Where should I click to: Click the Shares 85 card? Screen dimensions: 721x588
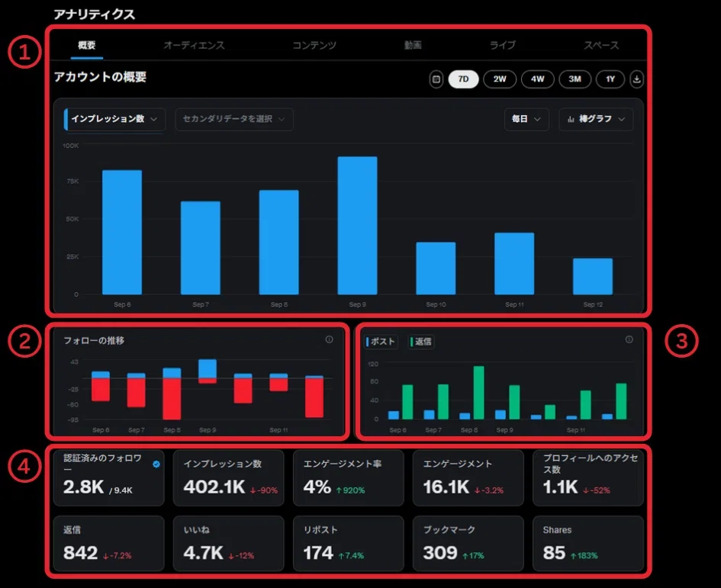[x=588, y=544]
